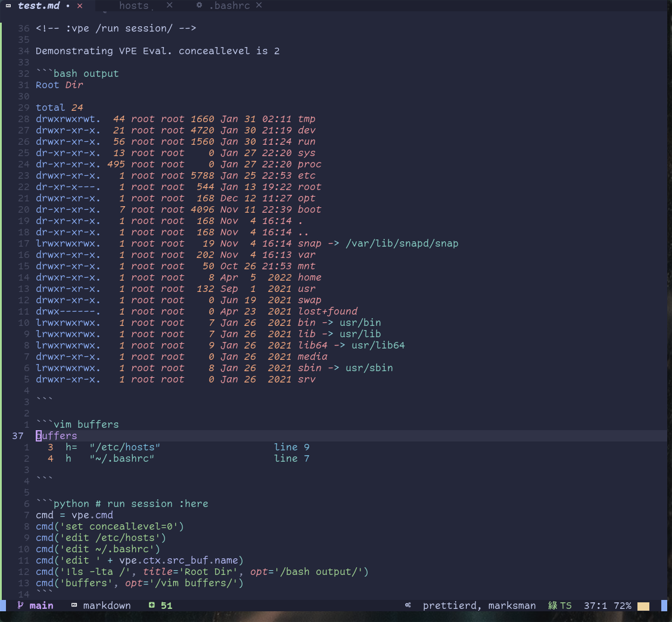Close the .bashrc tab
The width and height of the screenshot is (672, 622).
(x=259, y=5)
